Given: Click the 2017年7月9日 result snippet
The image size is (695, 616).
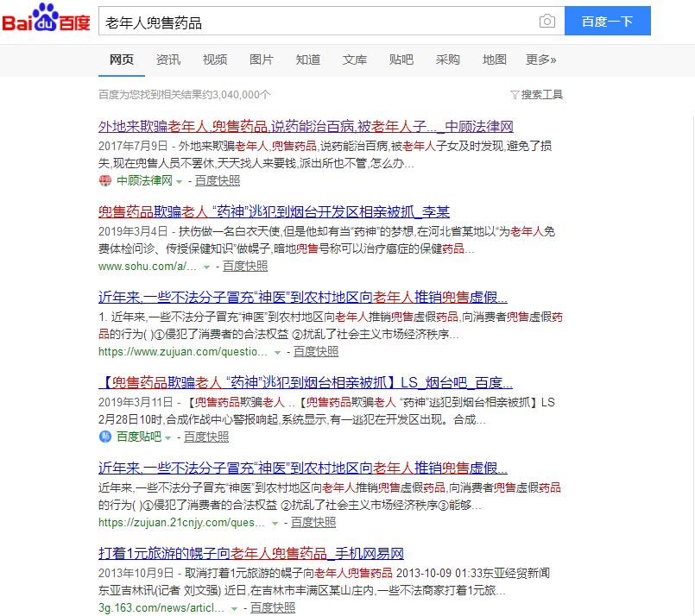Looking at the screenshot, I should [325, 155].
